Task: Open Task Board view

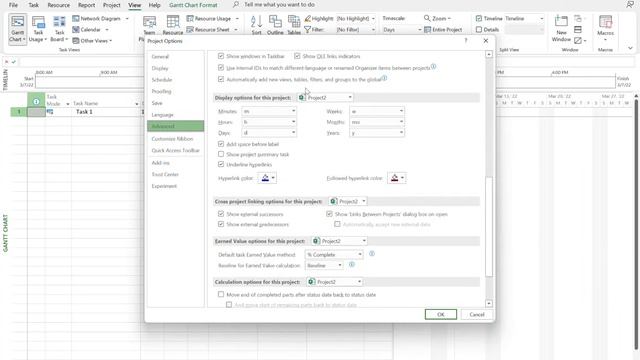Action: click(59, 29)
